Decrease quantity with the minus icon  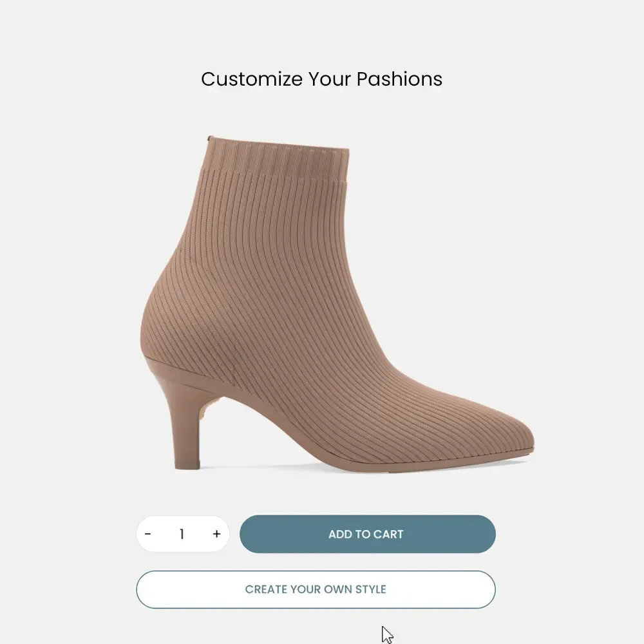pyautogui.click(x=148, y=534)
